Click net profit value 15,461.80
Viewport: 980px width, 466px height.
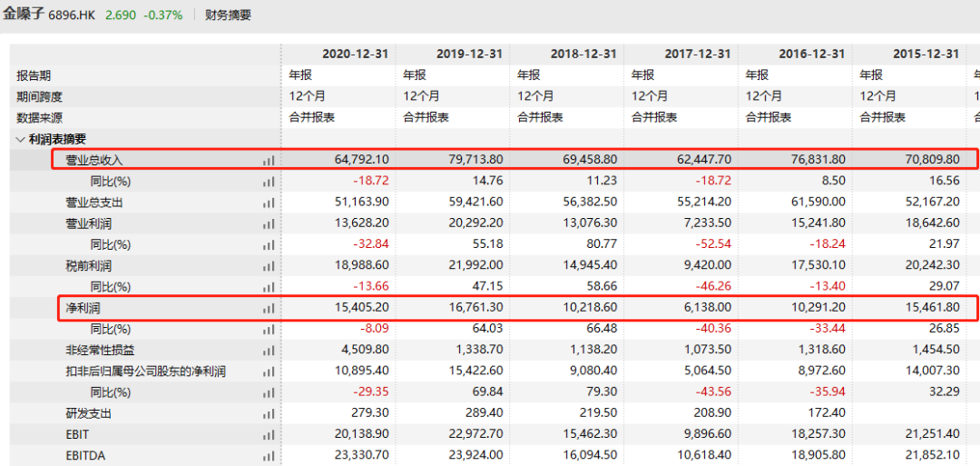click(932, 308)
